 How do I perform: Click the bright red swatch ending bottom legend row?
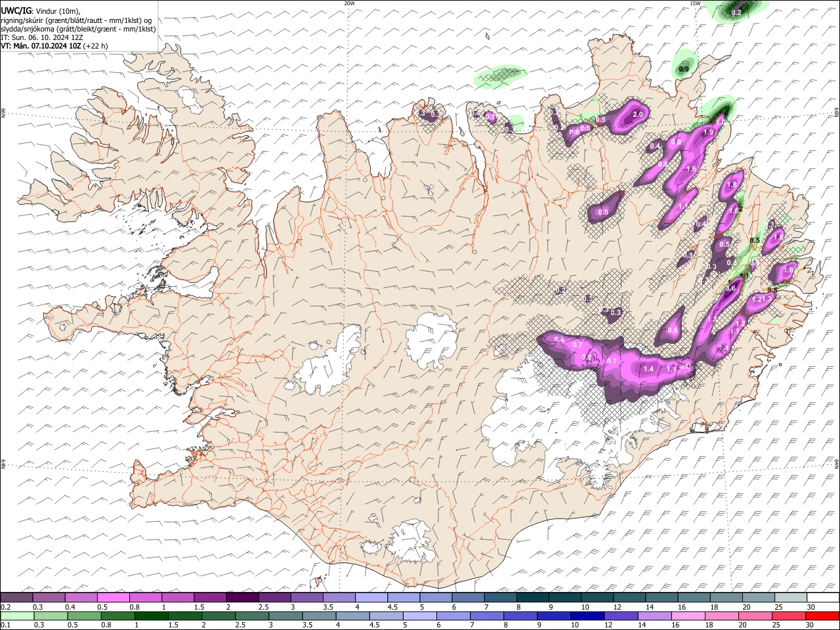[822, 616]
